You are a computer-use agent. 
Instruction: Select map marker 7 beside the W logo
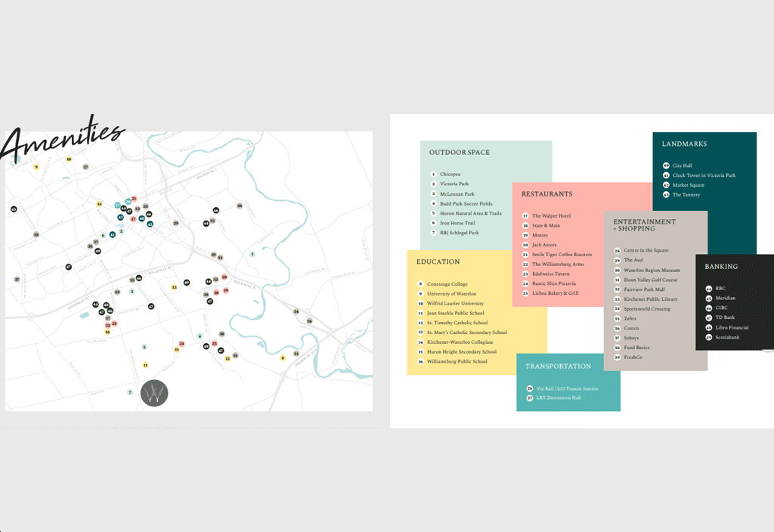(130, 392)
